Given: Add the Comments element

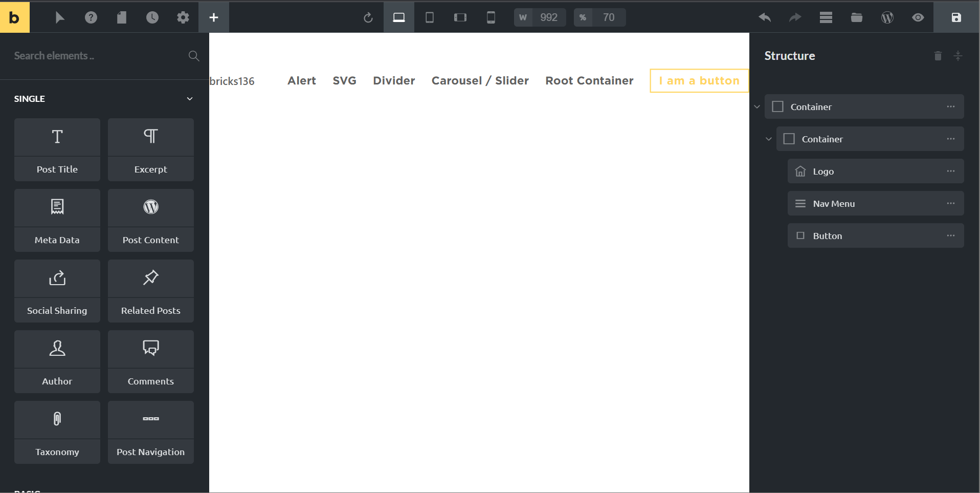Looking at the screenshot, I should 151,361.
